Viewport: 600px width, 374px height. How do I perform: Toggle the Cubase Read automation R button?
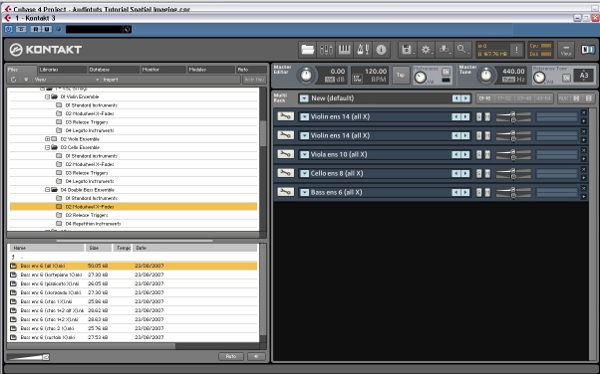tap(36, 29)
